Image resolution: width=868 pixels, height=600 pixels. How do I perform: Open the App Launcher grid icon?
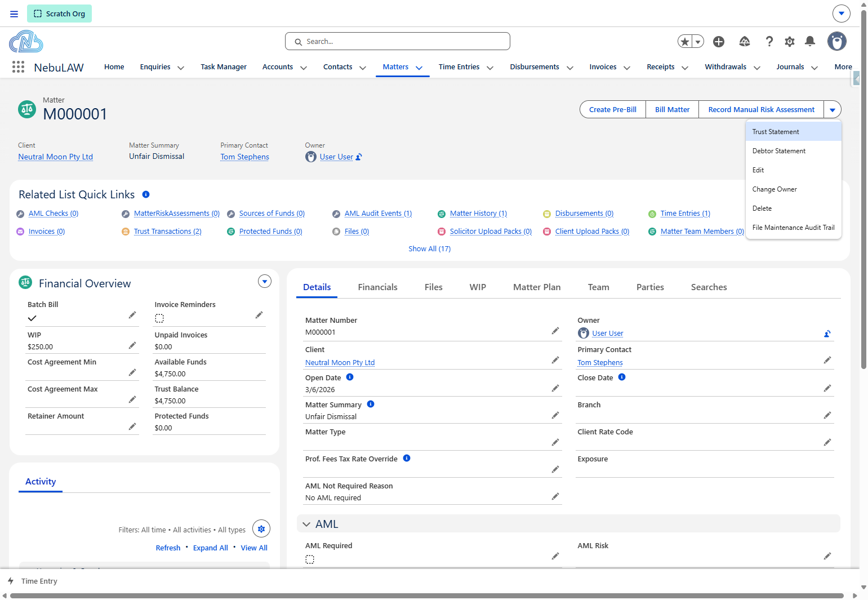[18, 67]
